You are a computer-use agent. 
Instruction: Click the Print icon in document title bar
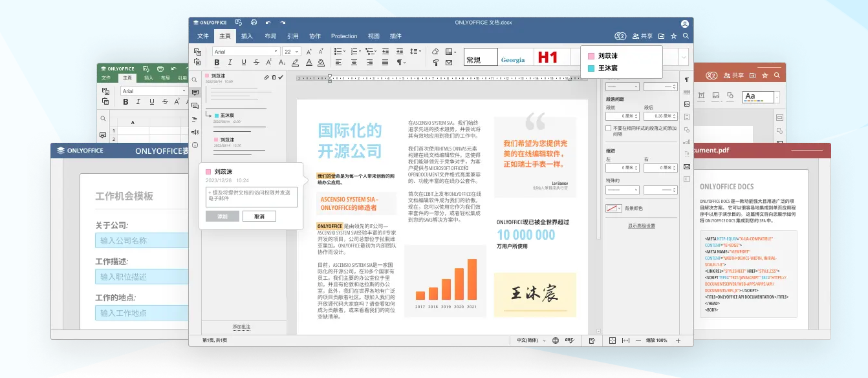(x=254, y=23)
